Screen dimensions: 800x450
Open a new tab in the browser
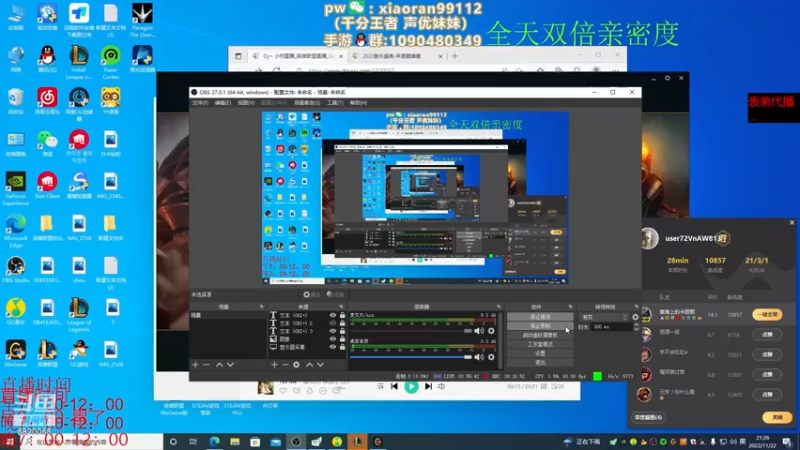tap(455, 56)
